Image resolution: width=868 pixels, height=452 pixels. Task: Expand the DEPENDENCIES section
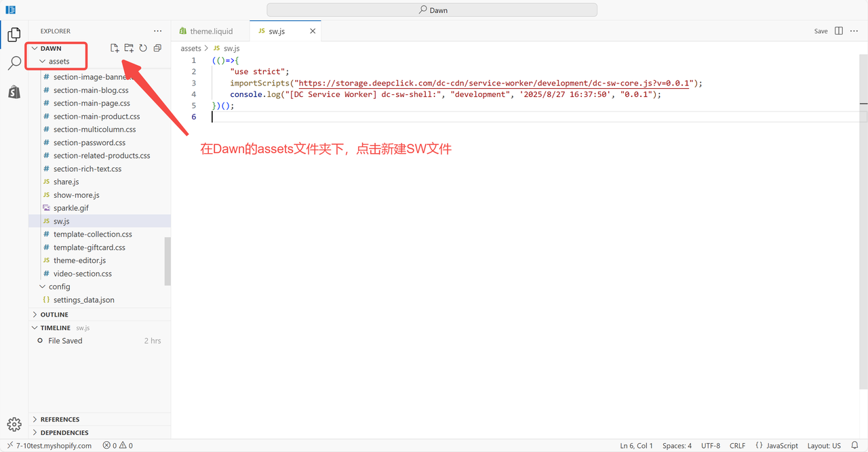coord(64,432)
